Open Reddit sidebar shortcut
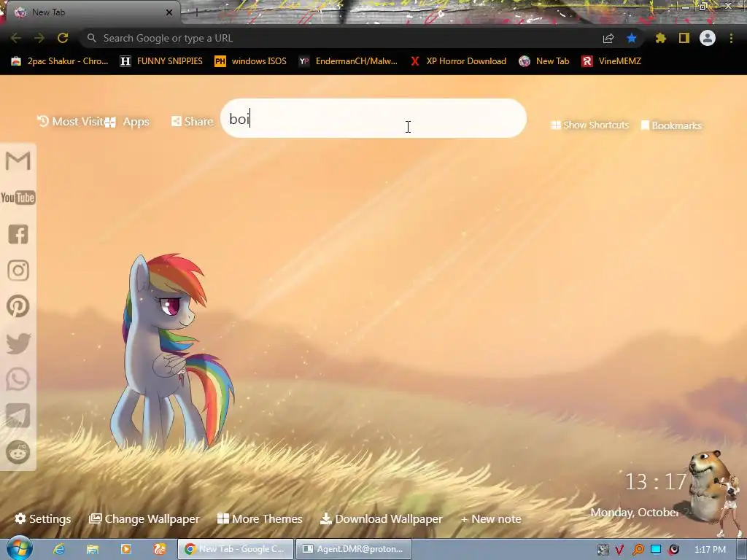 pos(18,452)
